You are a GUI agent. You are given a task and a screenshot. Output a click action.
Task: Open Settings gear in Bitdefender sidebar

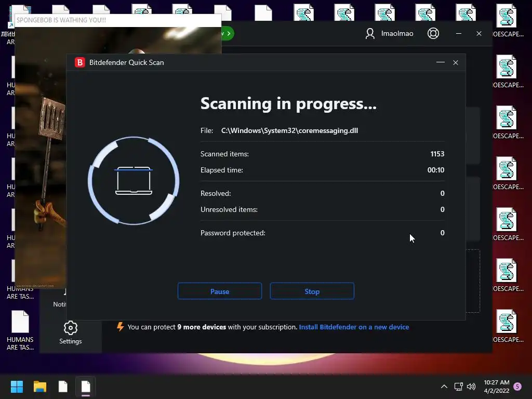(x=71, y=332)
